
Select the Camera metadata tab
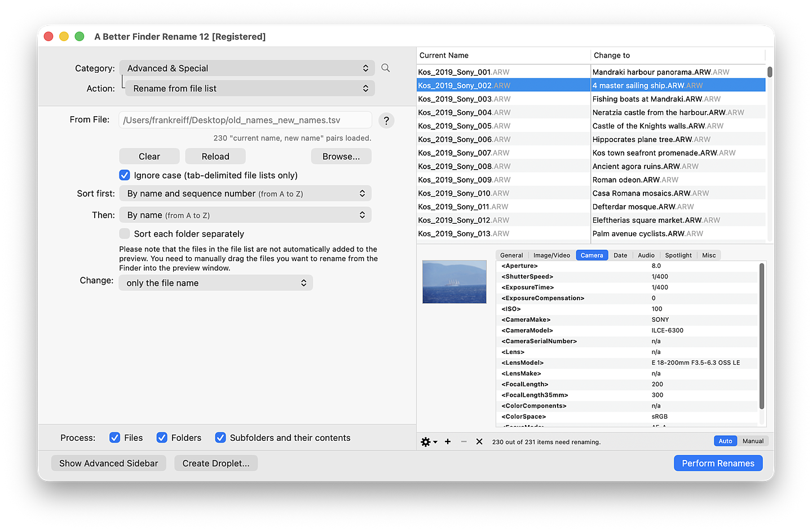click(592, 255)
